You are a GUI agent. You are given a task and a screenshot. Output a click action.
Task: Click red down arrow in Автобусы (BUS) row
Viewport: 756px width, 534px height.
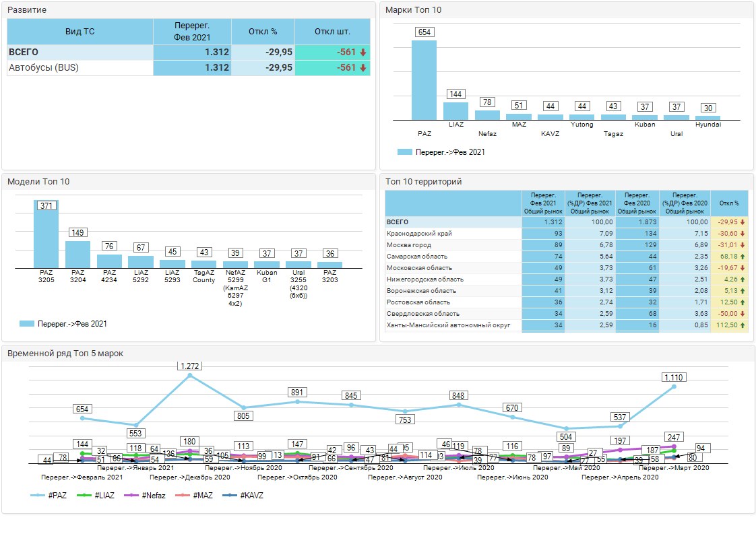pyautogui.click(x=363, y=68)
